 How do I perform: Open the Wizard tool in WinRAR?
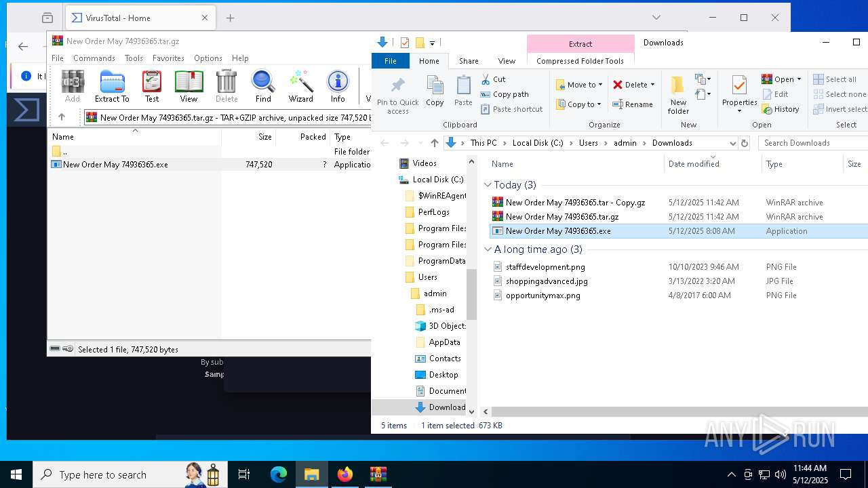click(300, 86)
